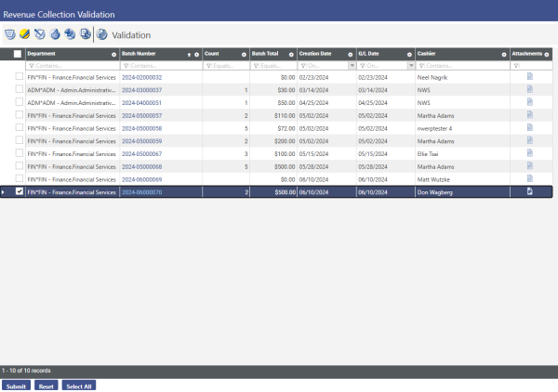Click the Batch Total filter field

click(x=273, y=65)
